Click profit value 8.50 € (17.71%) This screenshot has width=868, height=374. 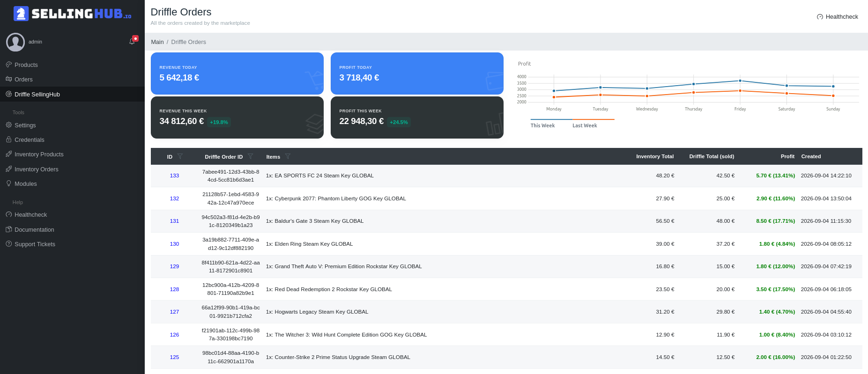point(775,221)
